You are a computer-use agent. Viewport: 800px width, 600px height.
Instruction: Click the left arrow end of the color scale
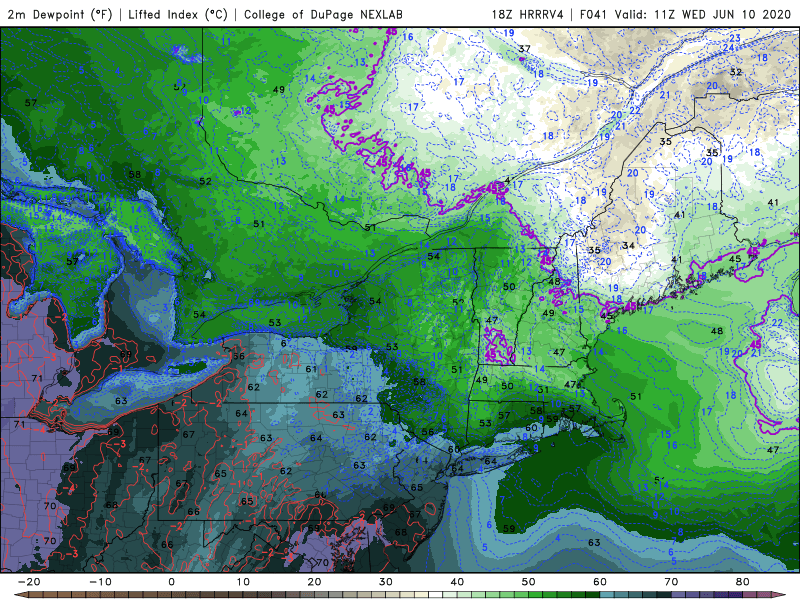(x=19, y=595)
